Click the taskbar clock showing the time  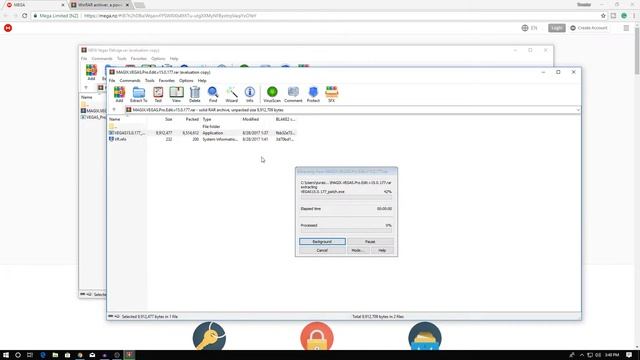pyautogui.click(x=612, y=355)
